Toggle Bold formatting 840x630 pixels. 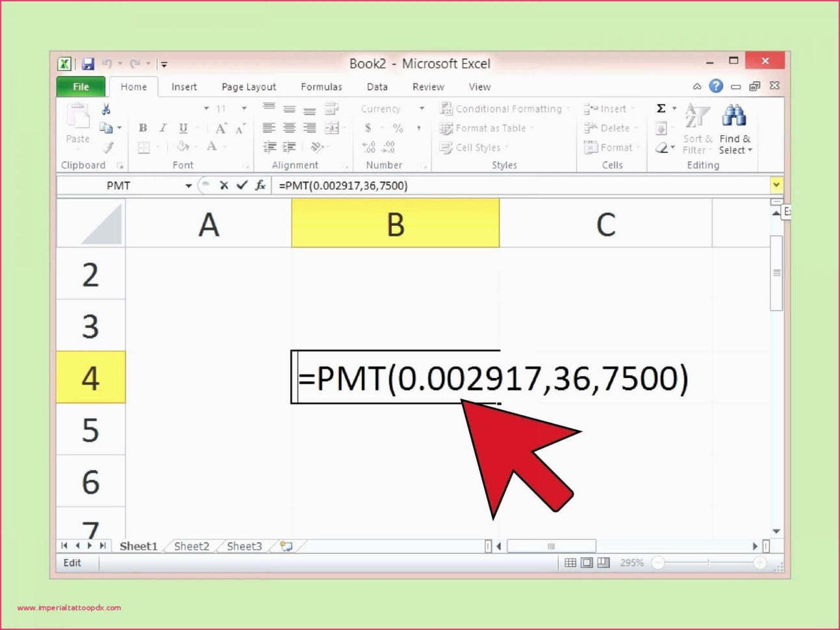coord(143,128)
